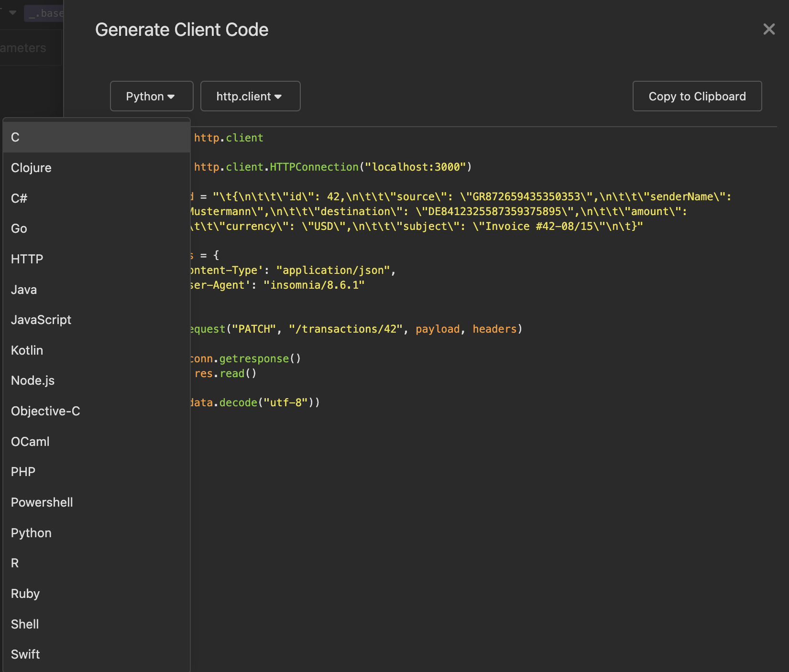This screenshot has width=789, height=672.
Task: Click Copy to Clipboard button
Action: (697, 96)
